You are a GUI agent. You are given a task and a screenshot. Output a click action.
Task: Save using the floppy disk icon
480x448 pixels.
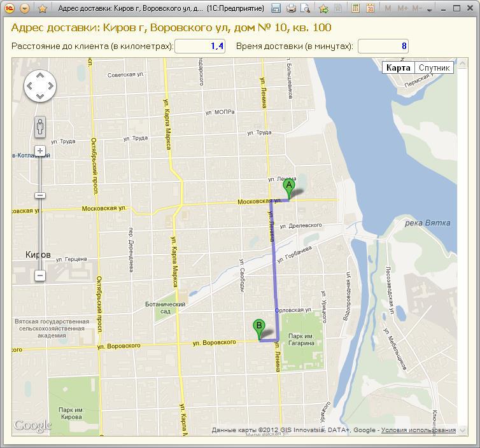[276, 9]
